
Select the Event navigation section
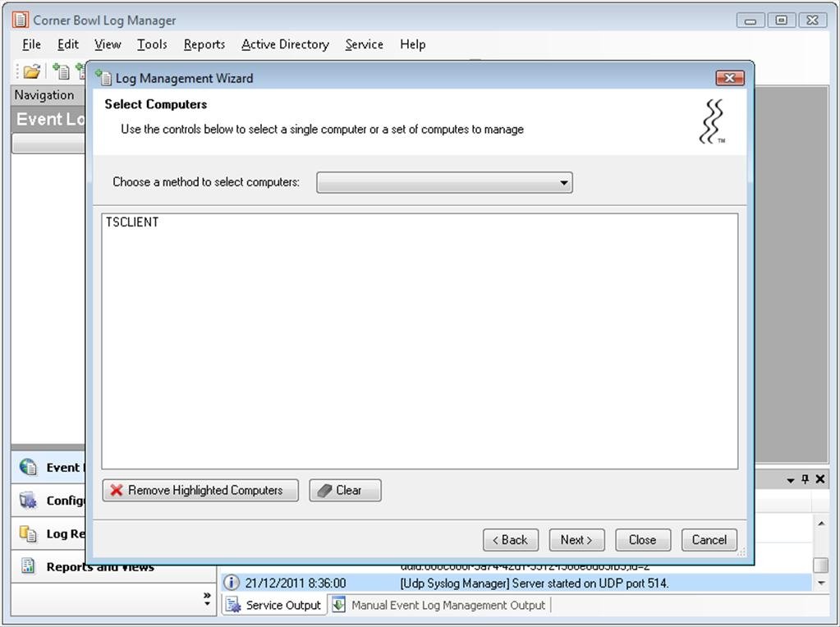click(x=48, y=468)
